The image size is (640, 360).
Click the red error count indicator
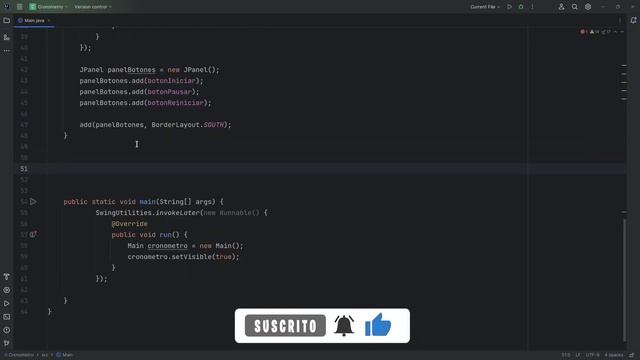584,32
